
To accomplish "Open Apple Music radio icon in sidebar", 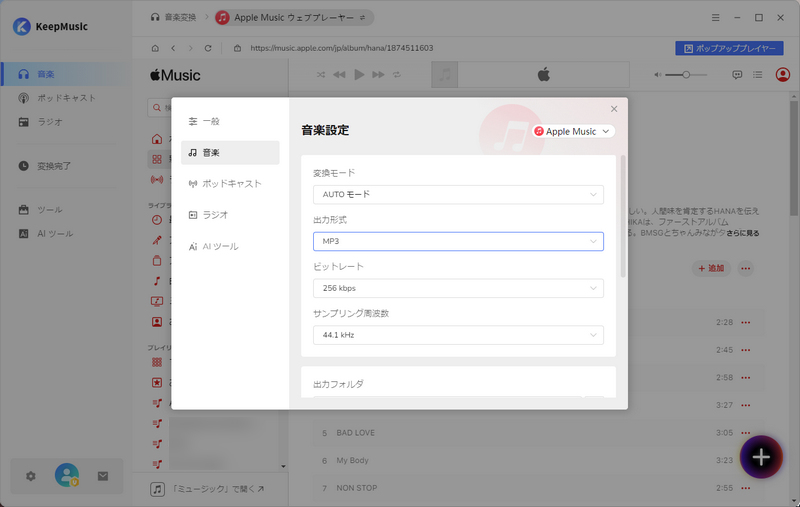I will (157, 180).
